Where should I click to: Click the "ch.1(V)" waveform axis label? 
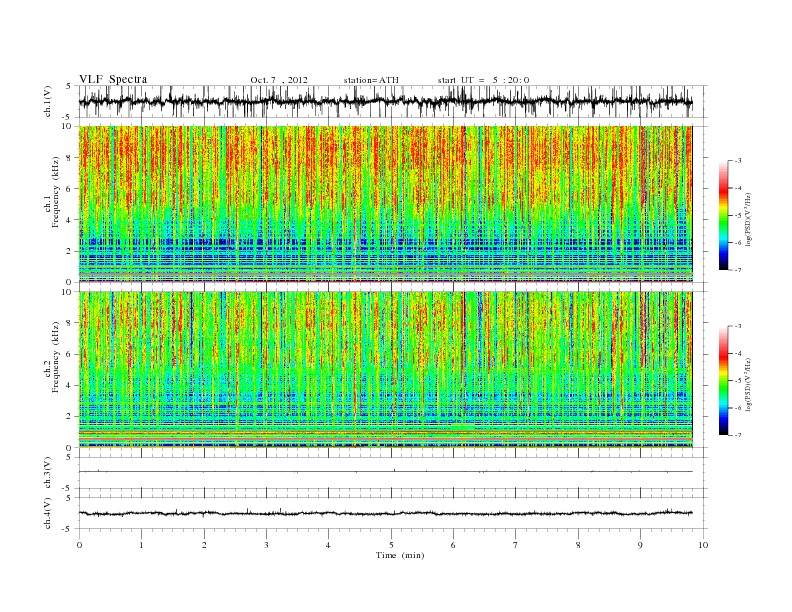pyautogui.click(x=48, y=101)
